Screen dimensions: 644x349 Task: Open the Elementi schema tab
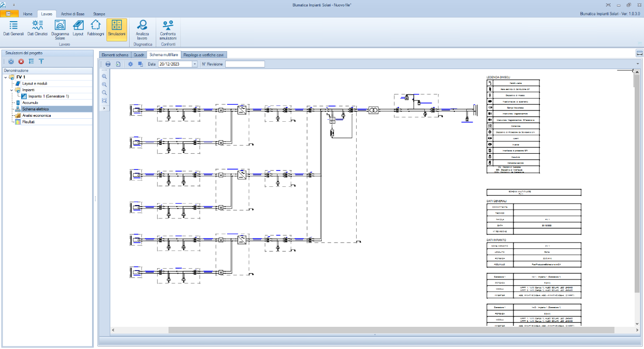pyautogui.click(x=115, y=55)
